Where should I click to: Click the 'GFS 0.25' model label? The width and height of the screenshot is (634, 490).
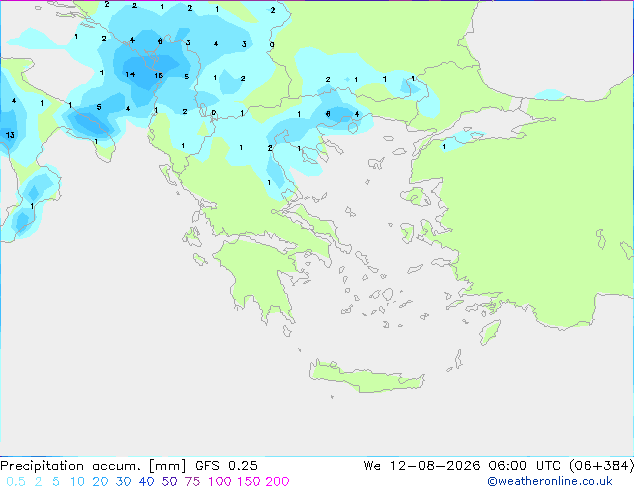coord(226,466)
